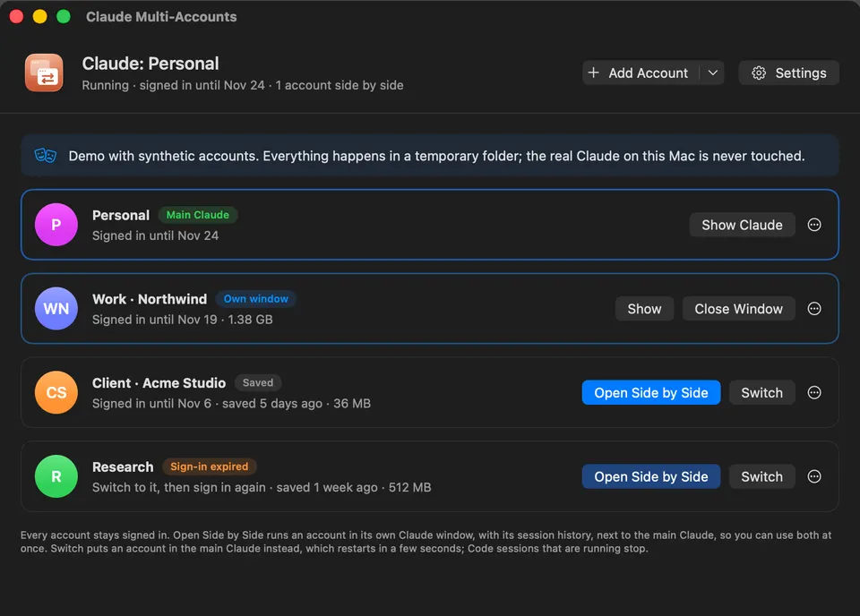The image size is (860, 616).
Task: Open Research account side by side
Action: coord(651,476)
